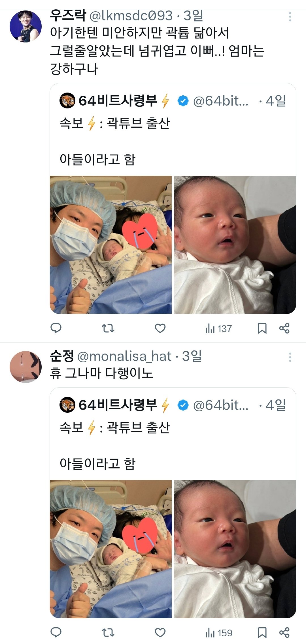Reply to the 순정 tweet
This screenshot has width=306, height=644.
point(56,632)
